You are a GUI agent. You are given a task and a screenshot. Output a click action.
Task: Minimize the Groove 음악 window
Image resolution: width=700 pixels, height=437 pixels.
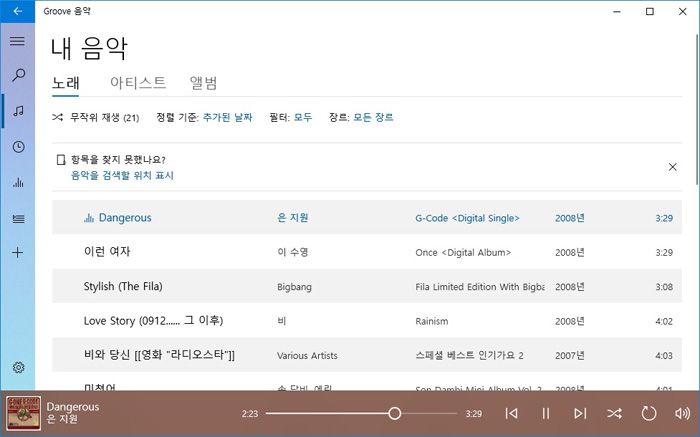(x=617, y=12)
